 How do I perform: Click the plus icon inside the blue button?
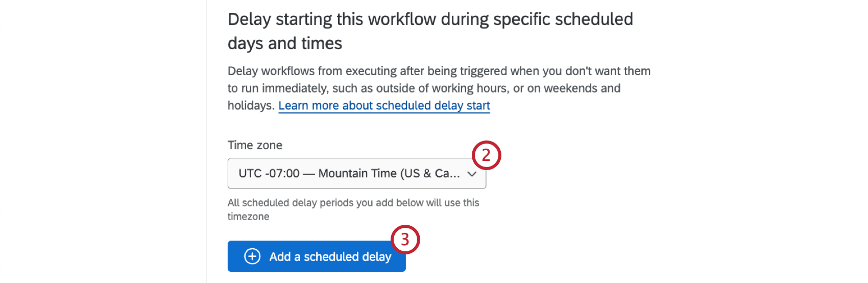pyautogui.click(x=252, y=256)
